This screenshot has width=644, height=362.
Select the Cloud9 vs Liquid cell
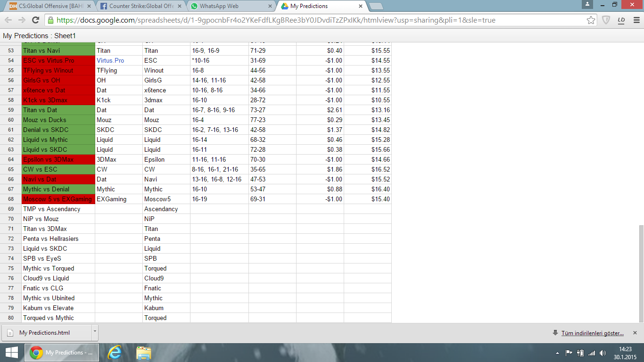(x=58, y=278)
